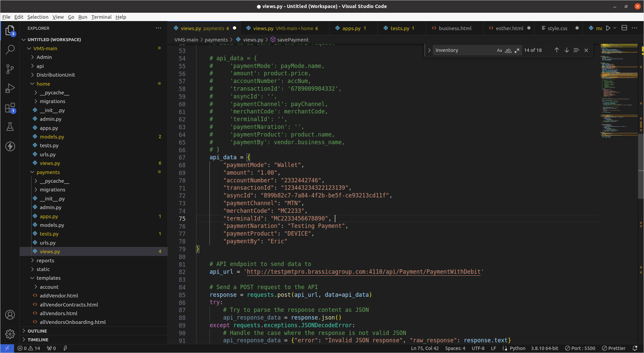This screenshot has height=353, width=644.
Task: Open notifications bell in status bar
Action: pos(635,348)
